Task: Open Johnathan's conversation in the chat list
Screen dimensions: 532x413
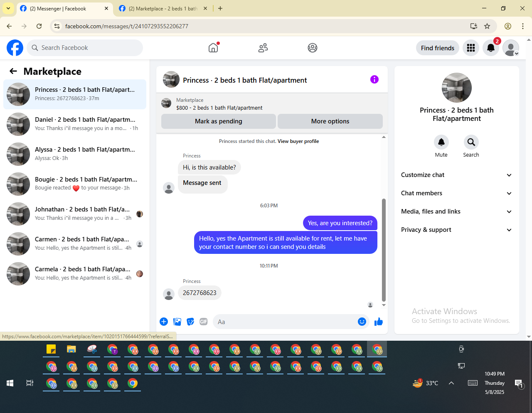Action: (x=75, y=214)
